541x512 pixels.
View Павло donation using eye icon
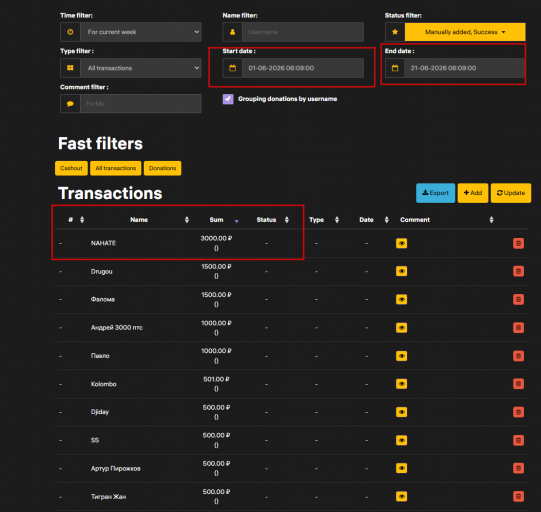tap(401, 356)
